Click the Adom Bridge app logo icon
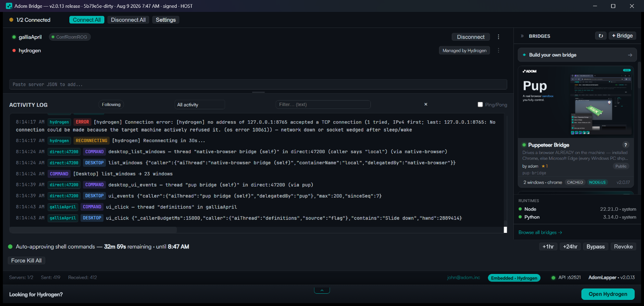Image resolution: width=644 pixels, height=306 pixels. pyautogui.click(x=9, y=6)
